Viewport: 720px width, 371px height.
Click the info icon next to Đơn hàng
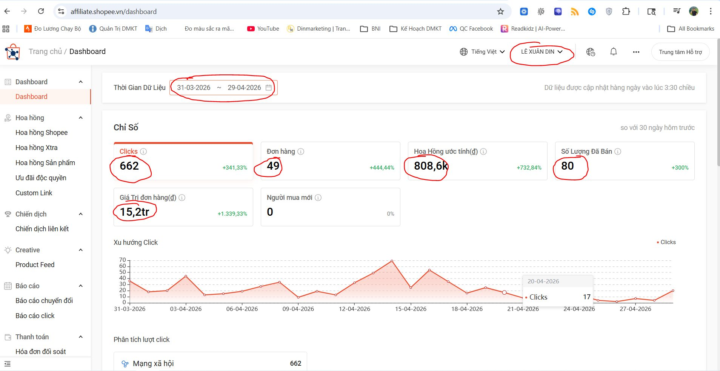click(301, 151)
